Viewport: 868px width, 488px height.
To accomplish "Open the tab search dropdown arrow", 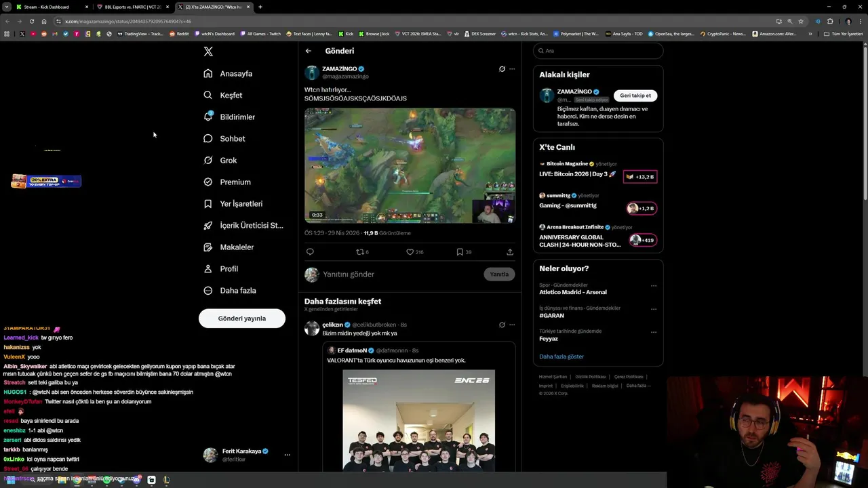I will pyautogui.click(x=6, y=7).
